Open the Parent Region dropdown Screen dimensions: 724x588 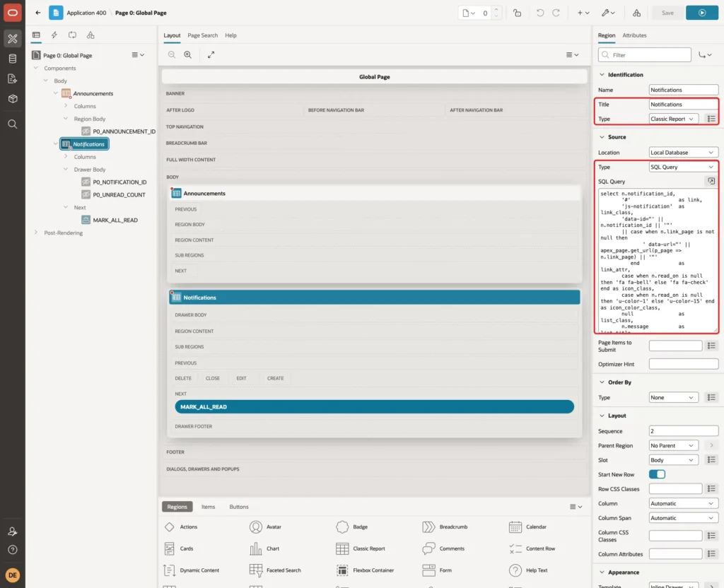673,445
